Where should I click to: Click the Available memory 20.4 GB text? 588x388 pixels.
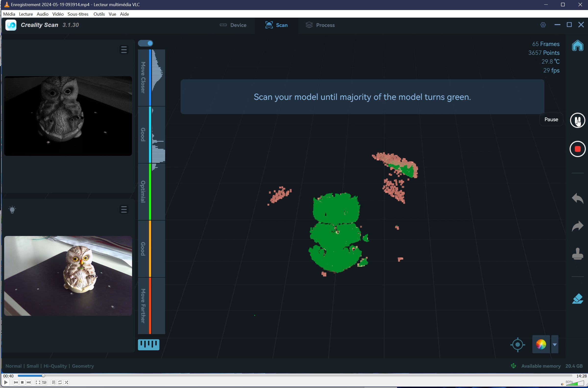click(552, 366)
